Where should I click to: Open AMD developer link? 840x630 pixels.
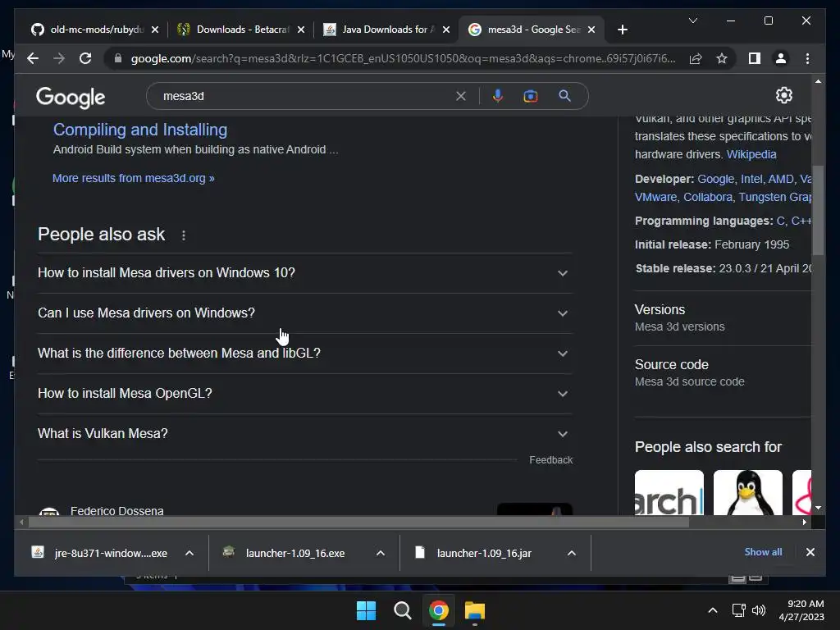781,179
